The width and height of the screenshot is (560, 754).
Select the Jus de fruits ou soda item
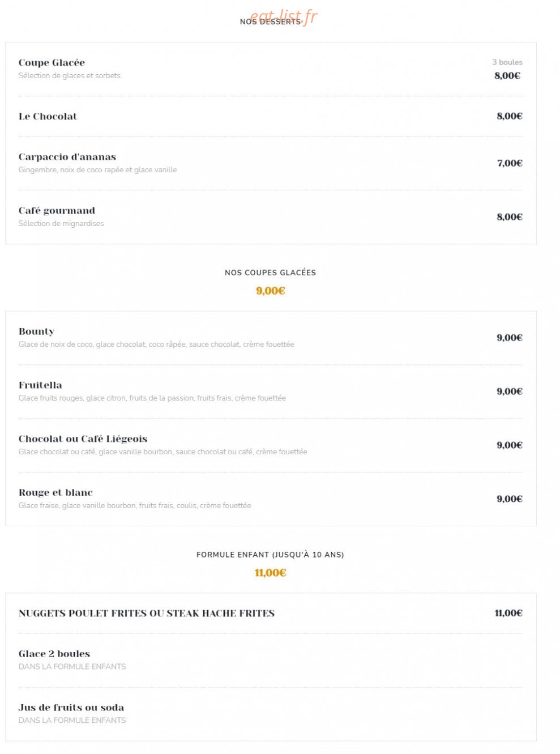(x=71, y=708)
